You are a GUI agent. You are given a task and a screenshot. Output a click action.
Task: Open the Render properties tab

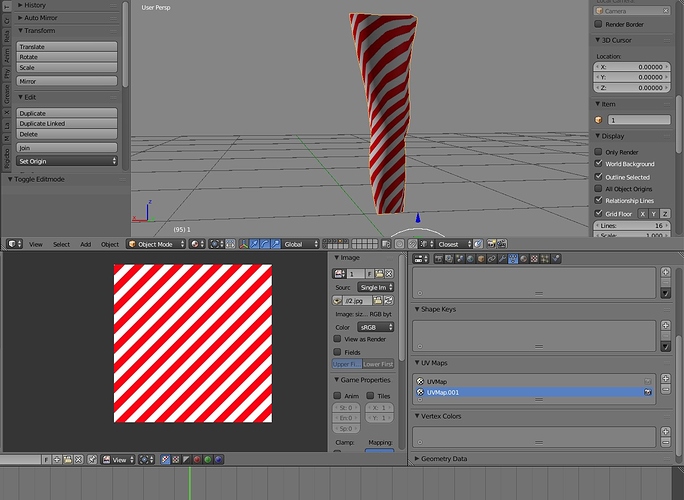click(x=438, y=259)
